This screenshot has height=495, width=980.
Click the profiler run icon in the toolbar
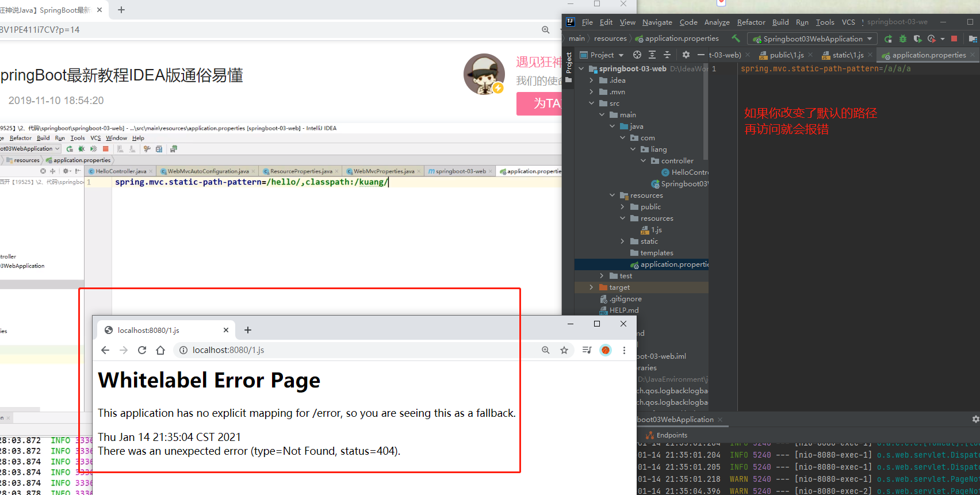[x=931, y=39]
